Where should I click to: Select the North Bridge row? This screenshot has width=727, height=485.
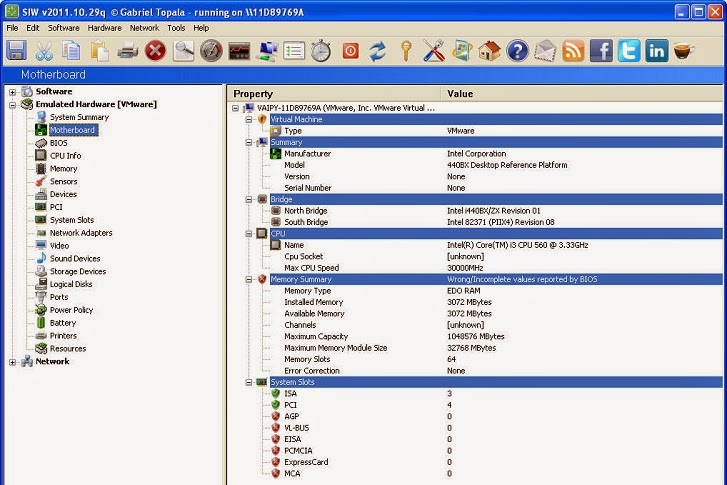[x=496, y=211]
